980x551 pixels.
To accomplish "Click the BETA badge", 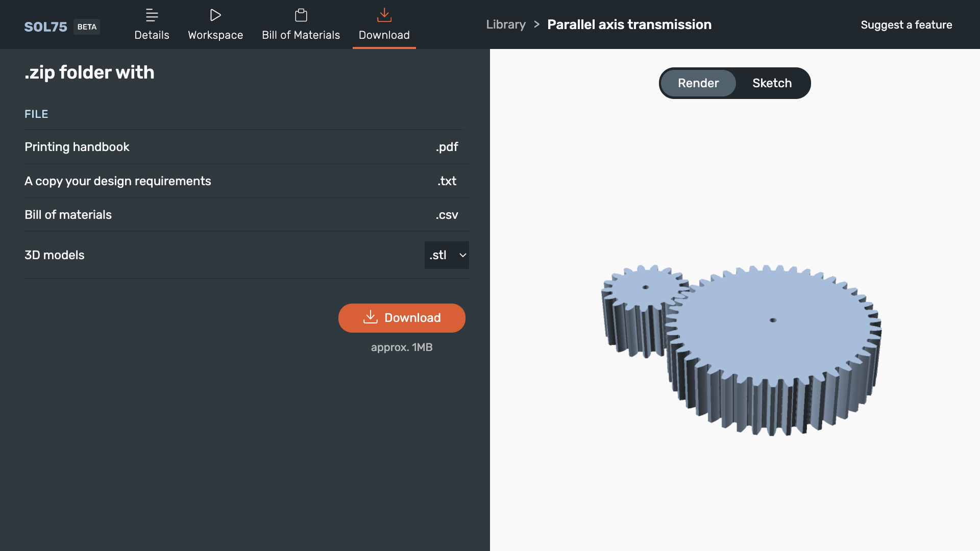I will (x=87, y=27).
